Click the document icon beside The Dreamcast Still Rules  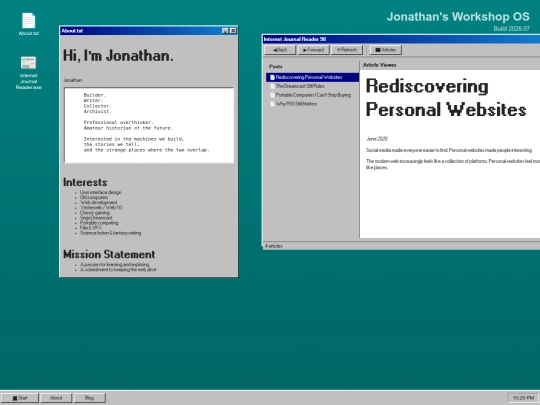(272, 86)
